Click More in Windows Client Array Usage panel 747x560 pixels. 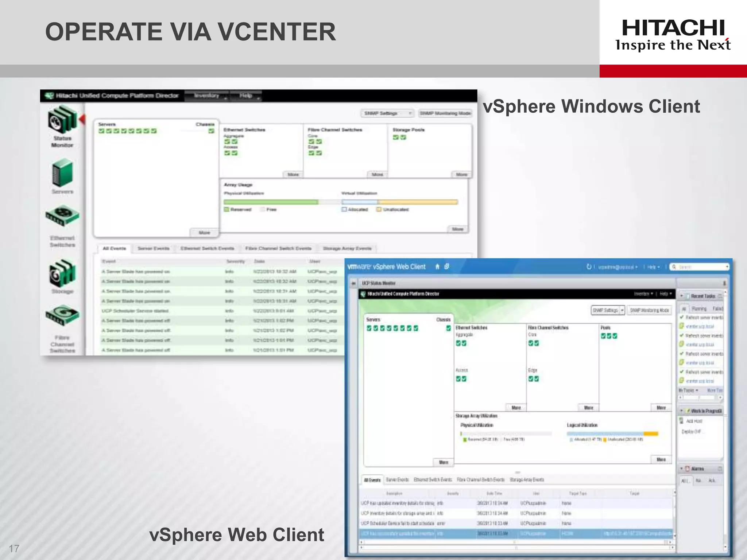458,229
